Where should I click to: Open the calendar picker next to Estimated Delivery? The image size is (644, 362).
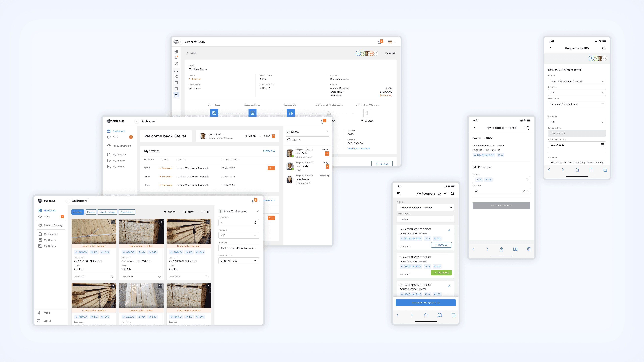pyautogui.click(x=603, y=145)
